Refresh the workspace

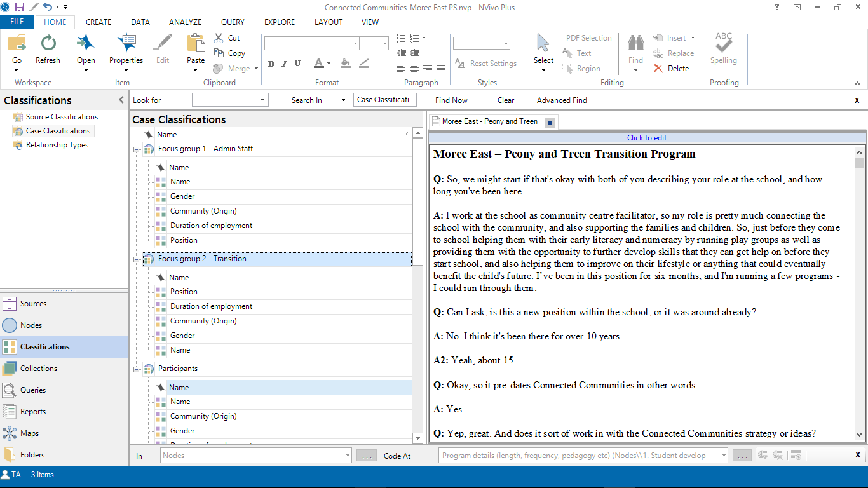(x=48, y=50)
